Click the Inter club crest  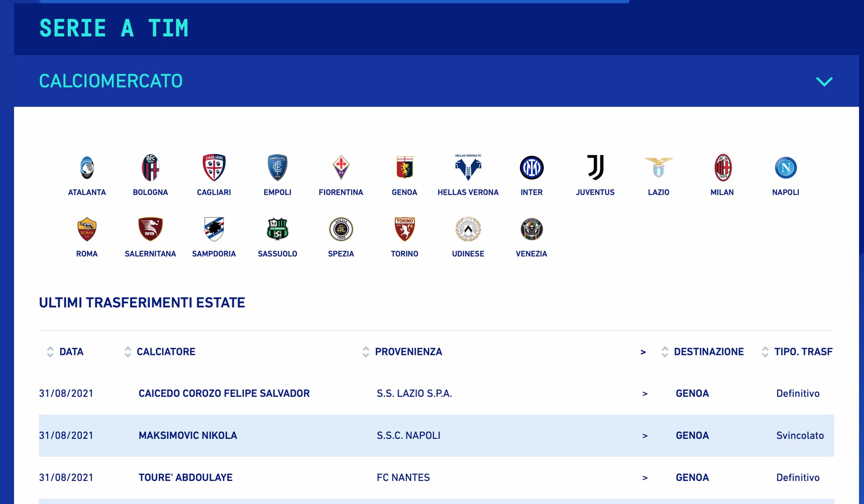531,168
